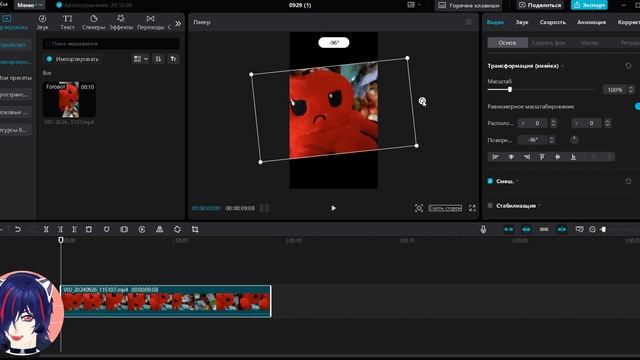
Task: Click the Поделиться button
Action: 540,5
